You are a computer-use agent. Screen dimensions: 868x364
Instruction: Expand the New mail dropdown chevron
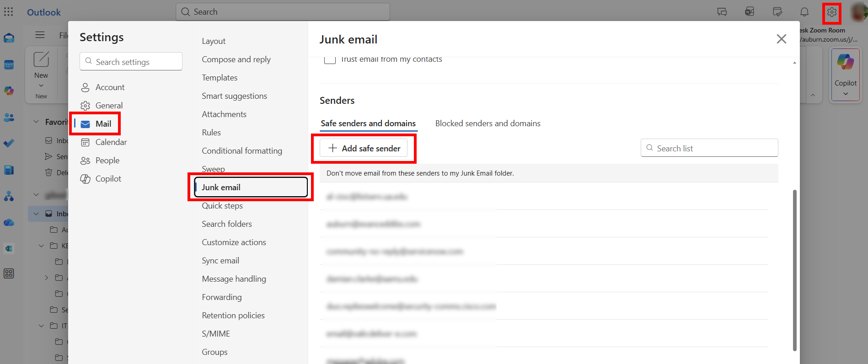pyautogui.click(x=41, y=86)
